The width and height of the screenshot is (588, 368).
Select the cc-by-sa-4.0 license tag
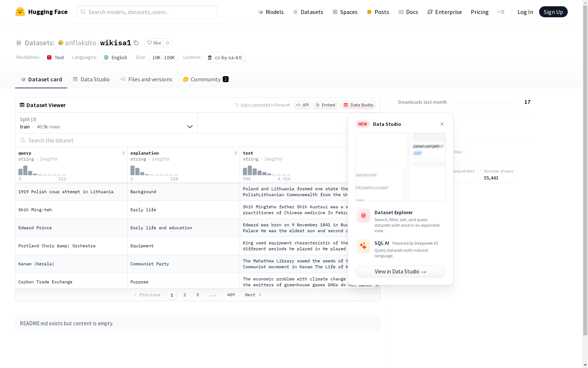tap(225, 57)
